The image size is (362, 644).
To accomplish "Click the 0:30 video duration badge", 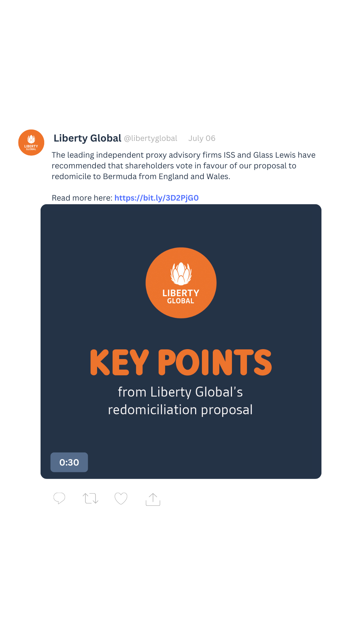I will [69, 462].
